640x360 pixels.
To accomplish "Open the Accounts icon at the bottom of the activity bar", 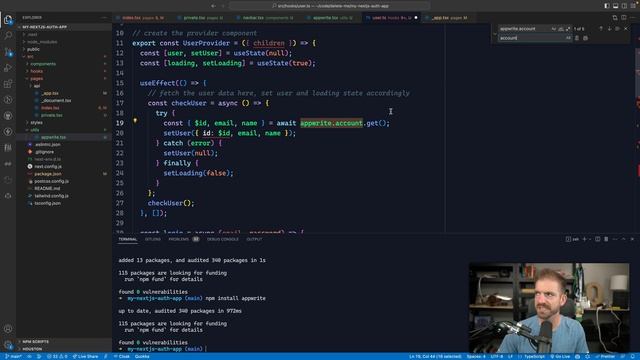I will [x=8, y=329].
